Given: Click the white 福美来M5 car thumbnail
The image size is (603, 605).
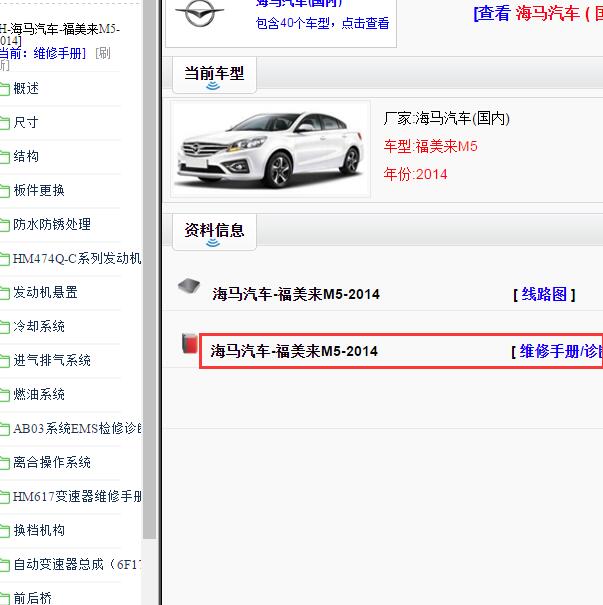Looking at the screenshot, I should 270,149.
